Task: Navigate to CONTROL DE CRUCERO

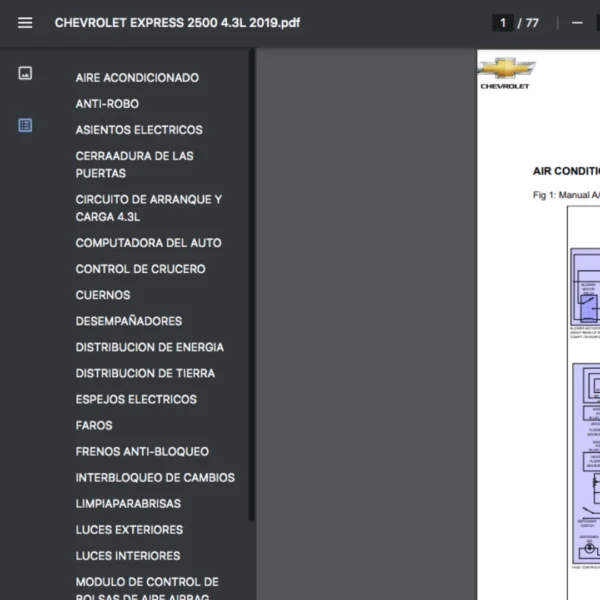Action: 140,269
